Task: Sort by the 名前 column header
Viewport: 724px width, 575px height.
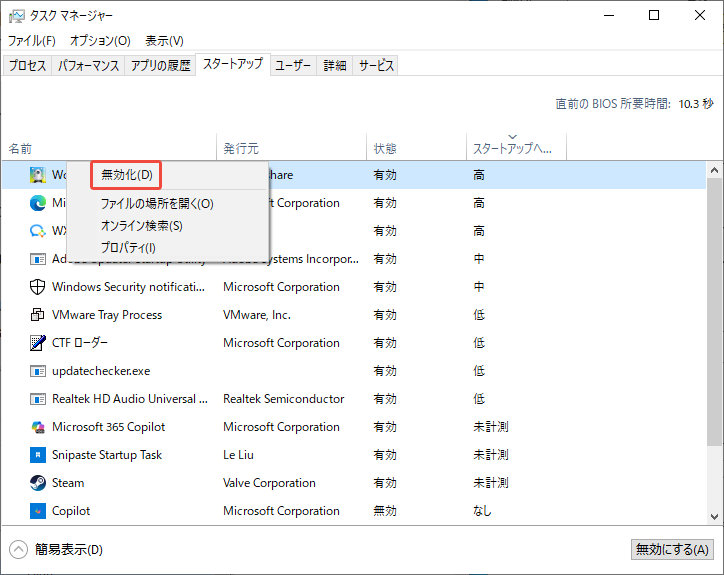Action: 109,149
